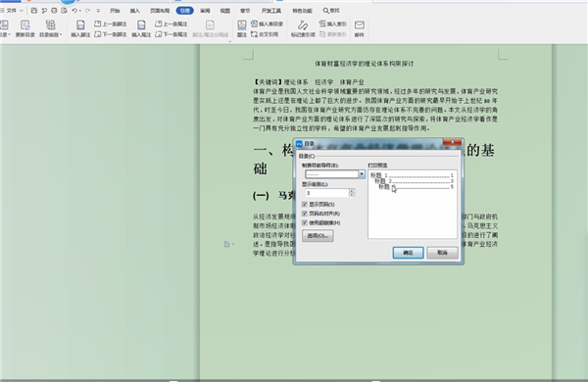Click the 插入脚注 (insert footnote) icon
This screenshot has height=382, width=588.
[80, 25]
